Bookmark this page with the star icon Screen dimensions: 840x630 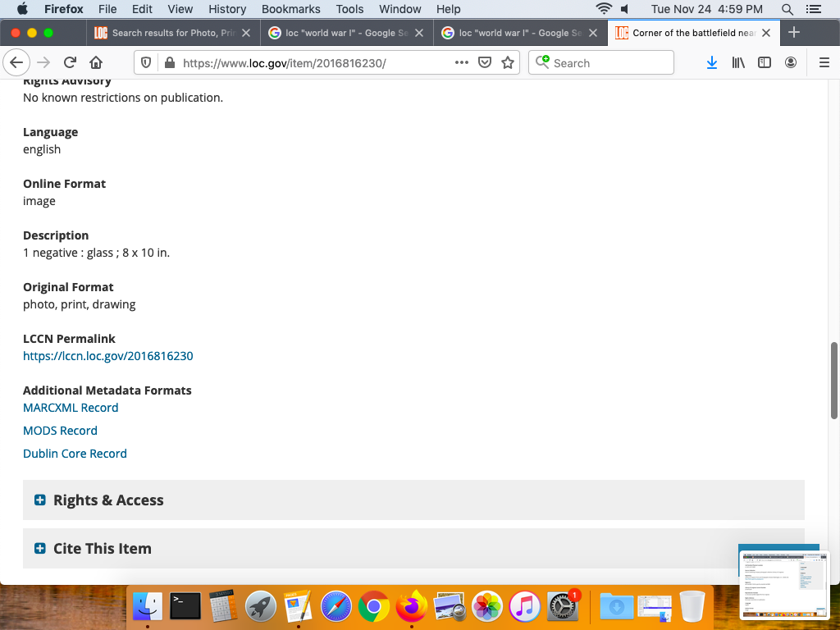pos(508,63)
